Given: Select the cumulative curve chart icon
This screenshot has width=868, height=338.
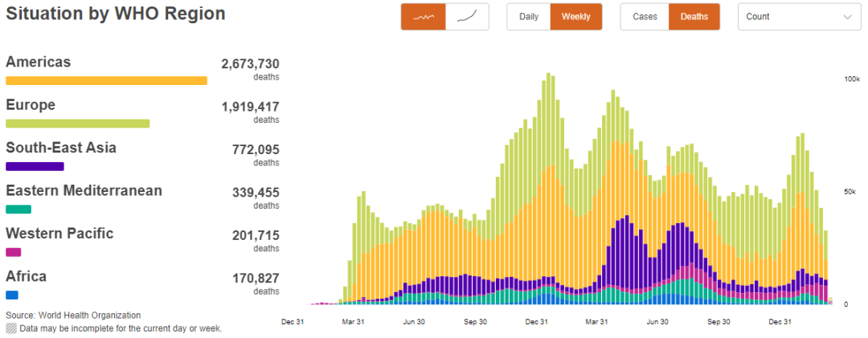Looking at the screenshot, I should (x=467, y=17).
